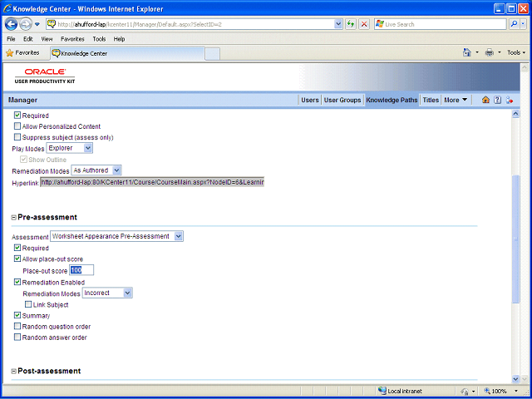Open the Play Modes Explorer dropdown

69,148
